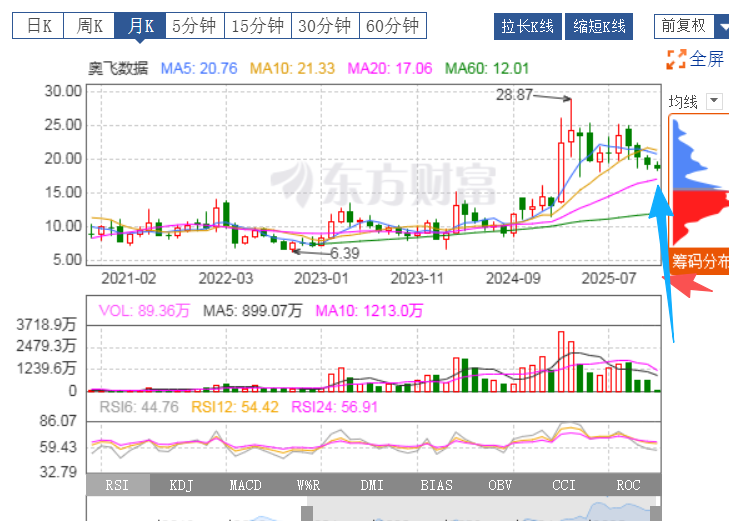
Task: Click the 28.87 high price annotation
Action: click(x=514, y=95)
